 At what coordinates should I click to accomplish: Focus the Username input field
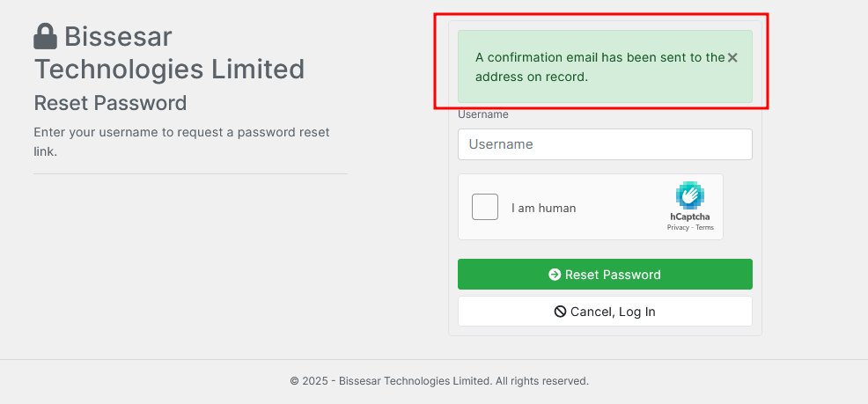tap(605, 144)
